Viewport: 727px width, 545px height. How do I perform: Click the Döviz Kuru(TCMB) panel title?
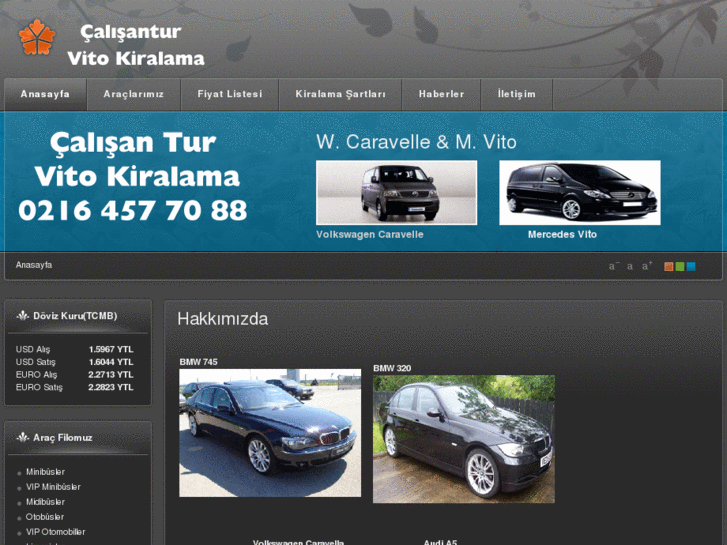point(75,316)
